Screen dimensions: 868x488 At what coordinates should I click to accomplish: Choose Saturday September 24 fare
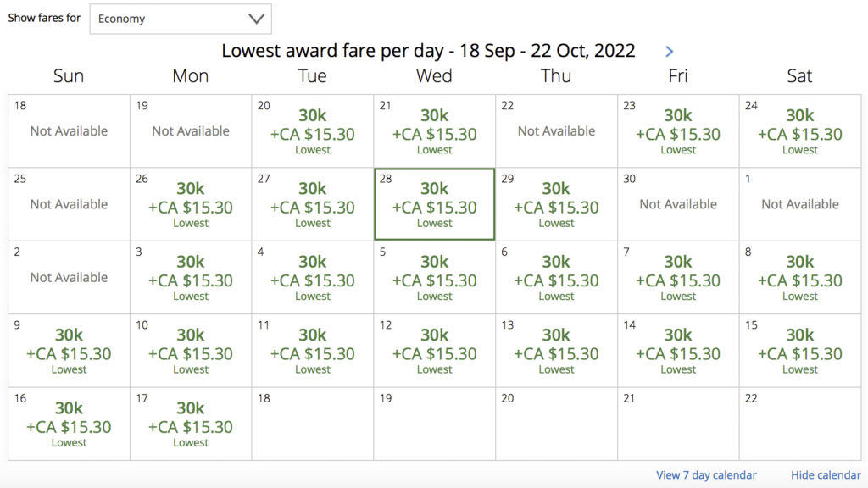[x=800, y=131]
